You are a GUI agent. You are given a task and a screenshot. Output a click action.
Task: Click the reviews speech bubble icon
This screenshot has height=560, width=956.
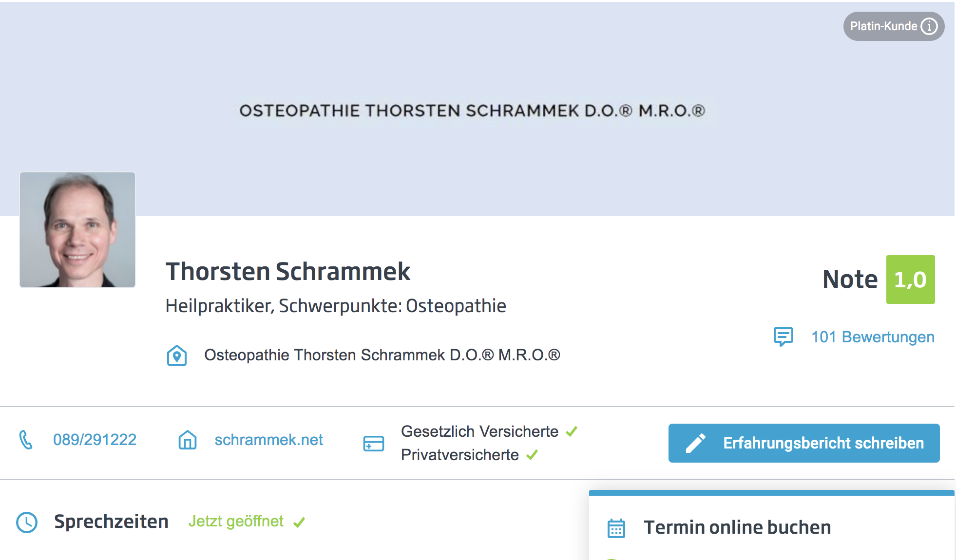(784, 336)
